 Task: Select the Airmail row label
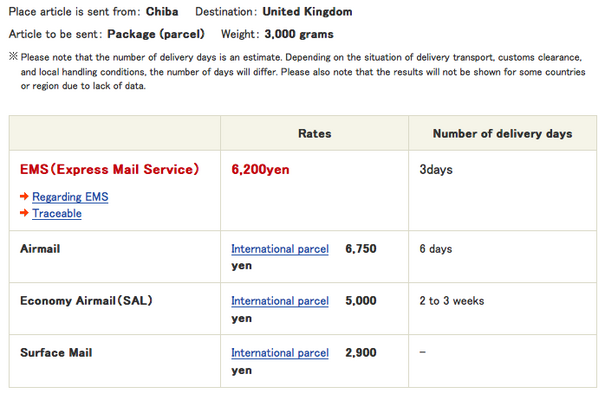click(41, 249)
